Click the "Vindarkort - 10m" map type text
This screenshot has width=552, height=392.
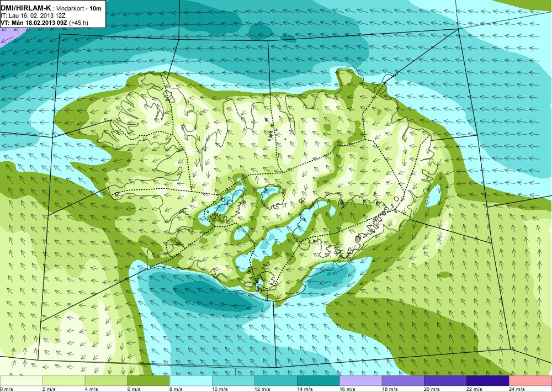pyautogui.click(x=78, y=8)
